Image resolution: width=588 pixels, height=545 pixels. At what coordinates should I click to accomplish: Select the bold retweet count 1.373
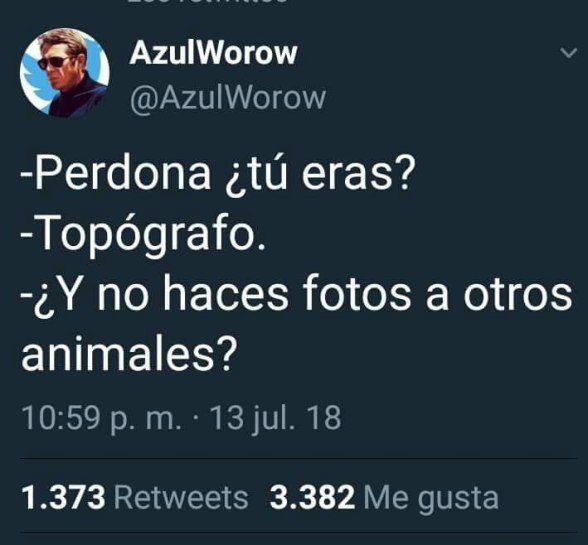63,498
